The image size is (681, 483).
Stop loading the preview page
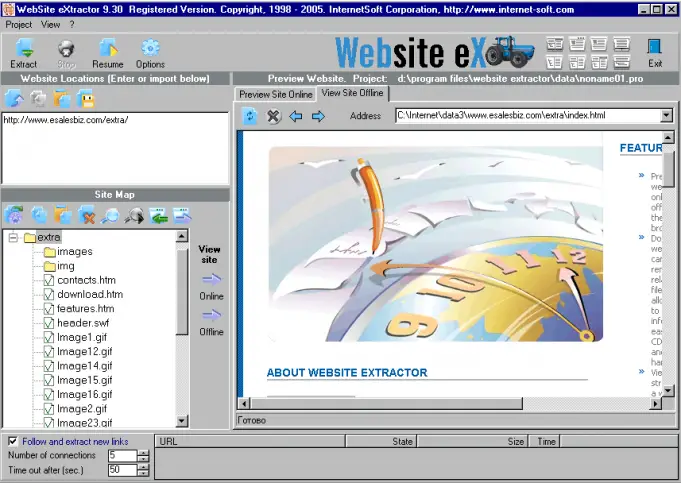tap(273, 117)
